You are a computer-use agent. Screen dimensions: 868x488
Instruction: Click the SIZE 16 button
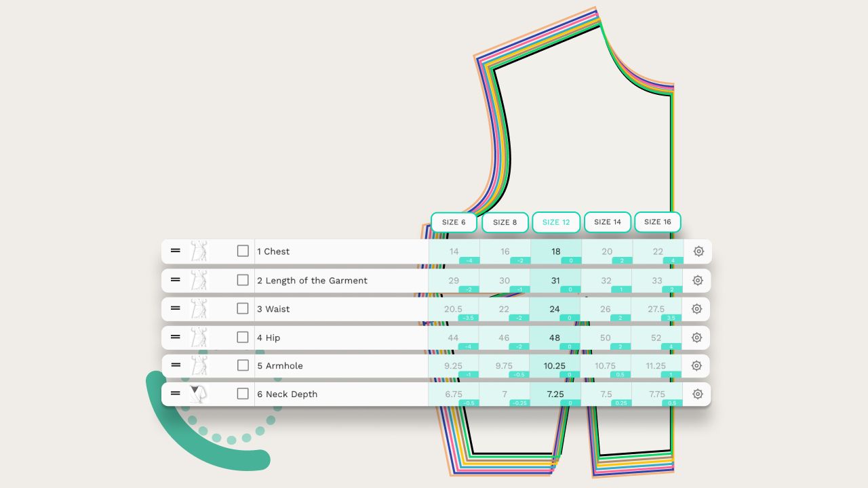(x=657, y=222)
